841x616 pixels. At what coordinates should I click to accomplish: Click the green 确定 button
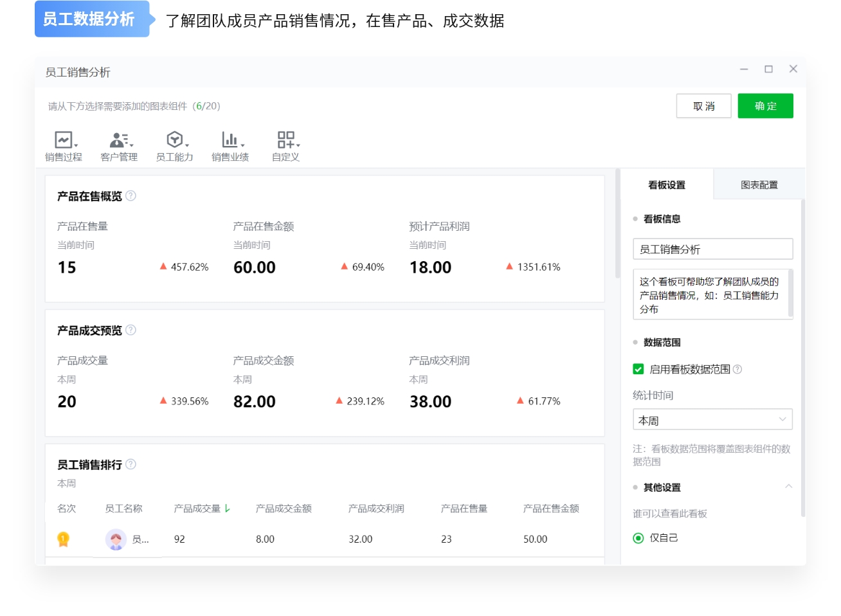(x=765, y=105)
